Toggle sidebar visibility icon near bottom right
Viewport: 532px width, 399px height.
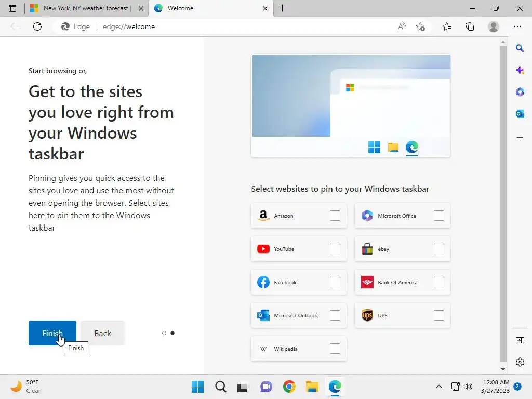tap(520, 340)
